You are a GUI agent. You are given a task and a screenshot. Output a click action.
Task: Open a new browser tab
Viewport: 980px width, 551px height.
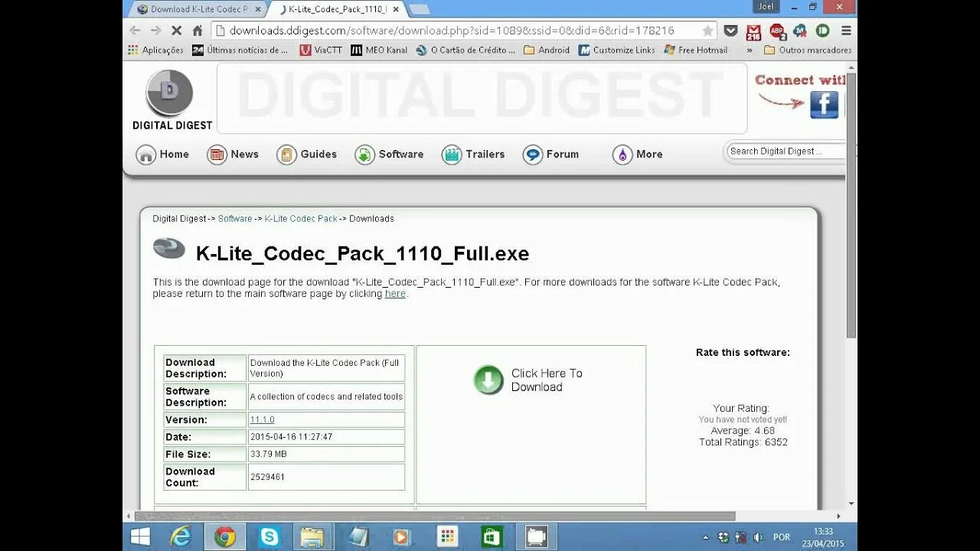coord(419,9)
